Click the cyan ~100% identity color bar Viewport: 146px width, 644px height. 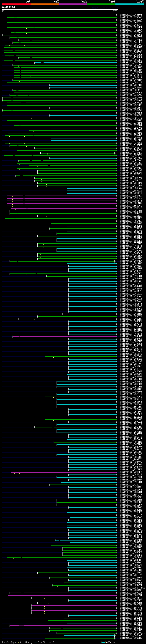point(130,4)
